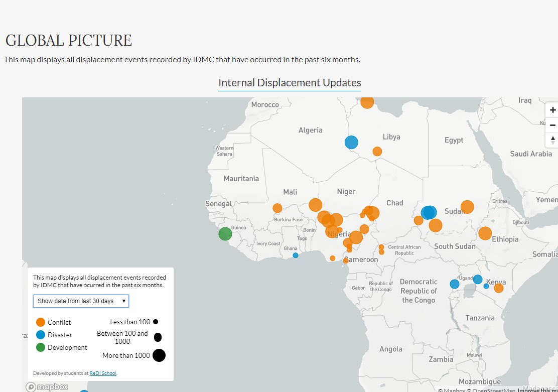Click the 'GLOBAL PICTURE' heading text
This screenshot has width=558, height=392.
69,40
